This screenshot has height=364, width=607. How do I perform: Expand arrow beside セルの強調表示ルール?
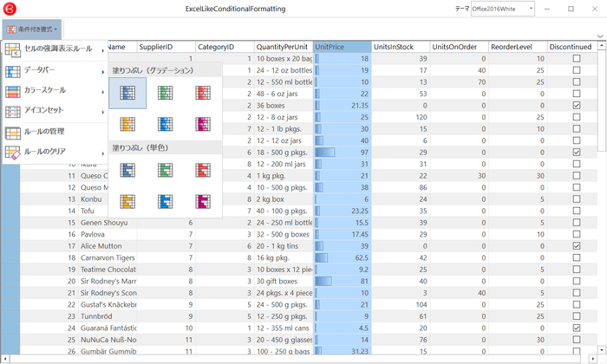(x=103, y=50)
